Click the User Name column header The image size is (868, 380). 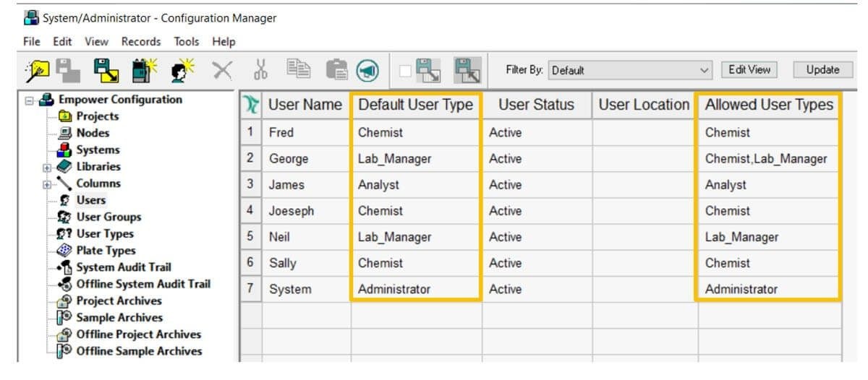[305, 105]
